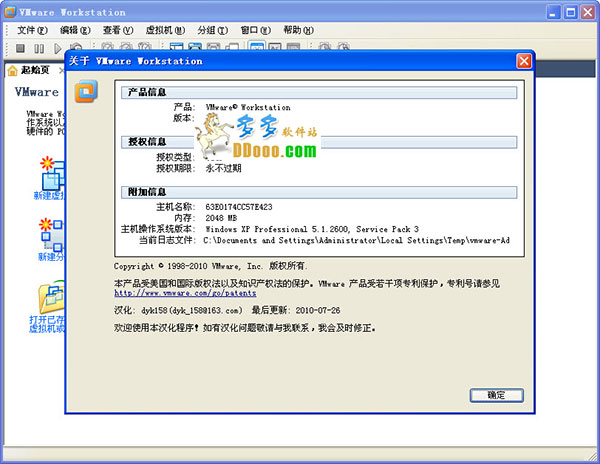Click the open existing VM folder icon
600x464 pixels.
coord(52,297)
